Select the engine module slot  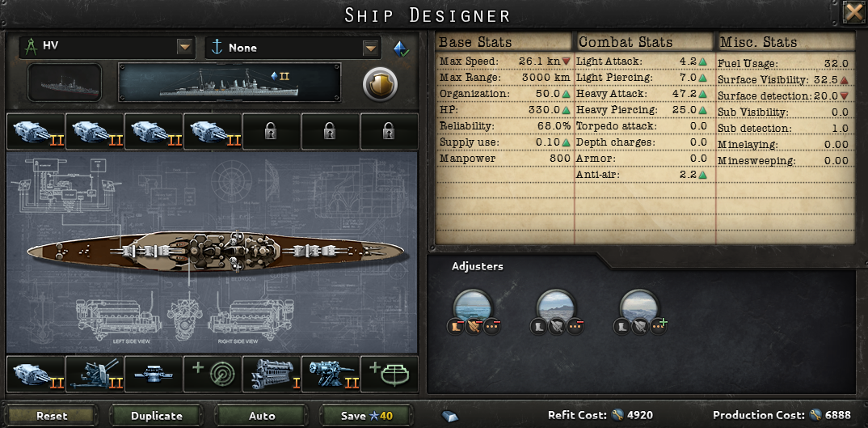(x=272, y=375)
